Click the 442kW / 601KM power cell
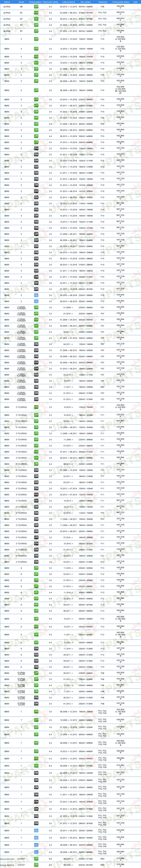The width and height of the screenshot is (141, 868). 85,865
